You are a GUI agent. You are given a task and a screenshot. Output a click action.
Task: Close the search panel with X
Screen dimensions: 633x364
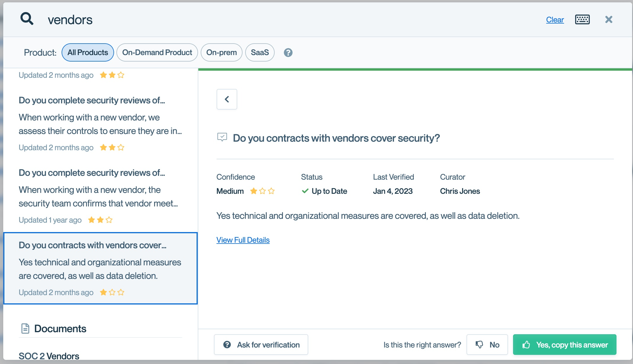(609, 20)
